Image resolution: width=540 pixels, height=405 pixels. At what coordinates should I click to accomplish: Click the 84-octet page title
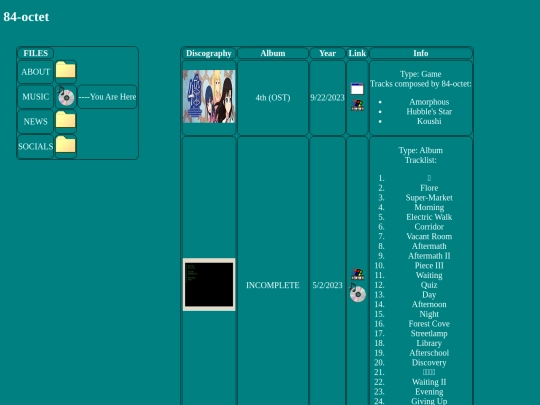click(x=26, y=17)
